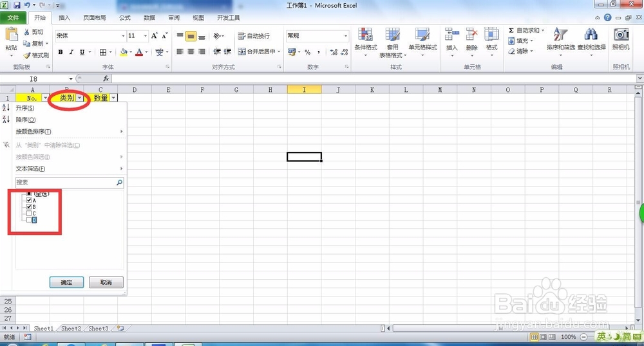Click the filter search (搜索) box
Viewport: 644px width, 346px height.
pyautogui.click(x=70, y=183)
